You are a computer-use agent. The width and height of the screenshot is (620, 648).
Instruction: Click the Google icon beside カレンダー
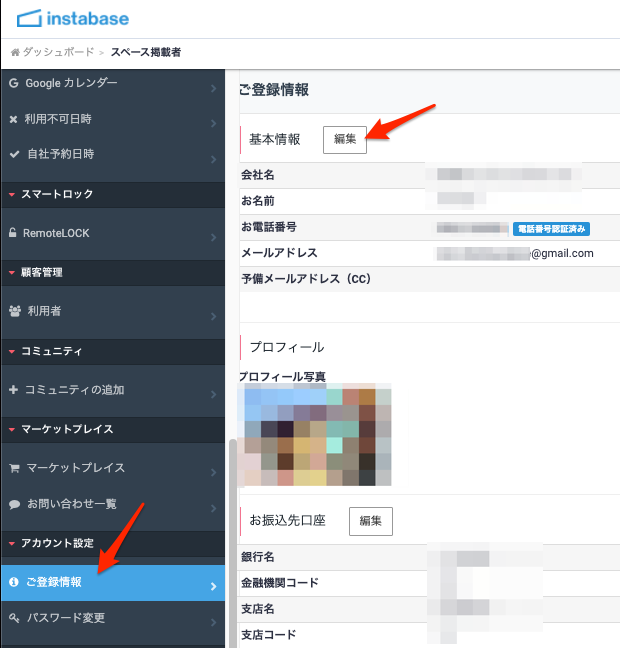click(x=14, y=82)
